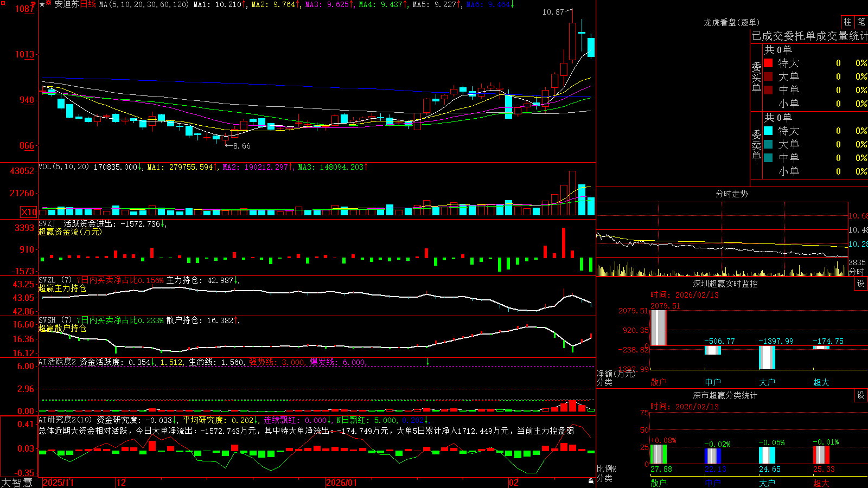Click the 日线 period label
The image size is (868, 488).
tap(88, 4)
